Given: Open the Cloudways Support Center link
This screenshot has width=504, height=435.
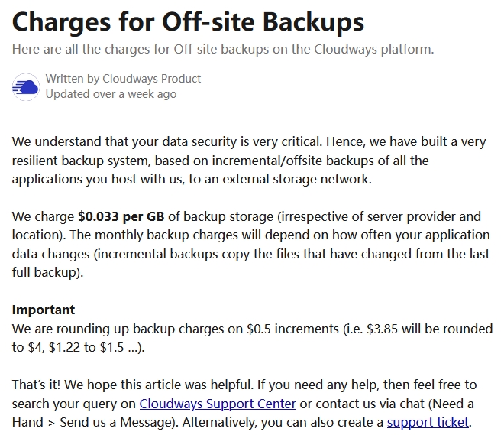Looking at the screenshot, I should click(218, 404).
